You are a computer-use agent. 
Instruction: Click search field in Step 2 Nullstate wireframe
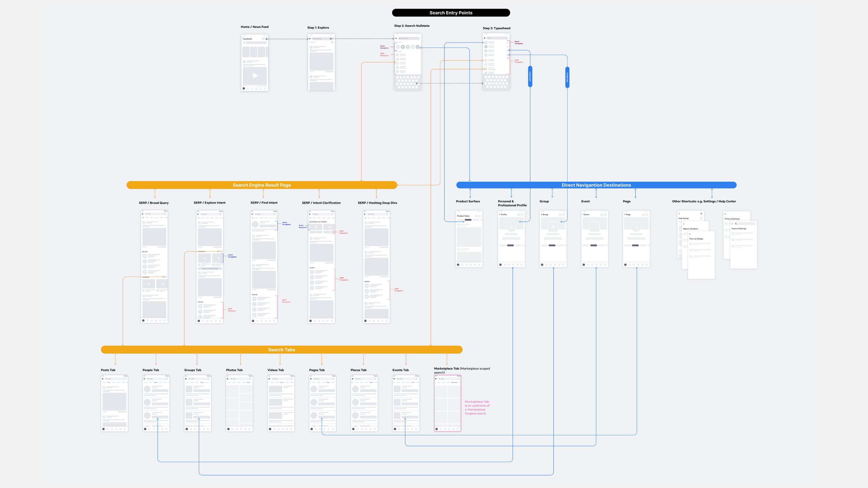(x=408, y=39)
